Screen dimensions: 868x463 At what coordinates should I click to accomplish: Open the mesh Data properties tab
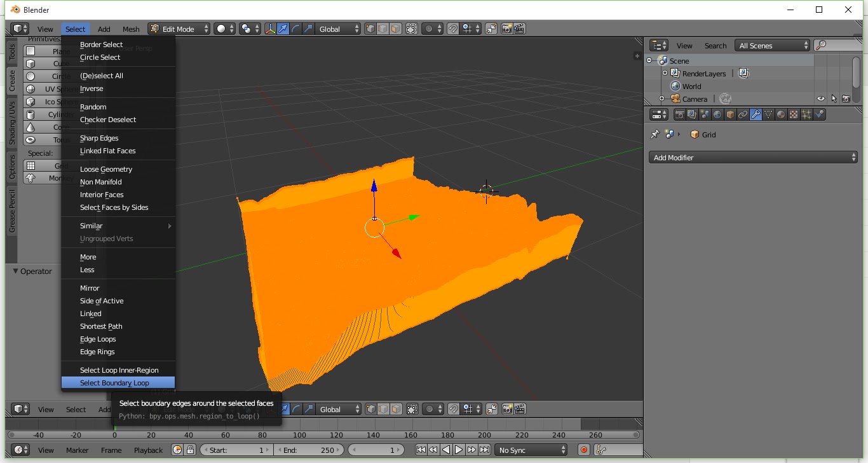(x=768, y=114)
